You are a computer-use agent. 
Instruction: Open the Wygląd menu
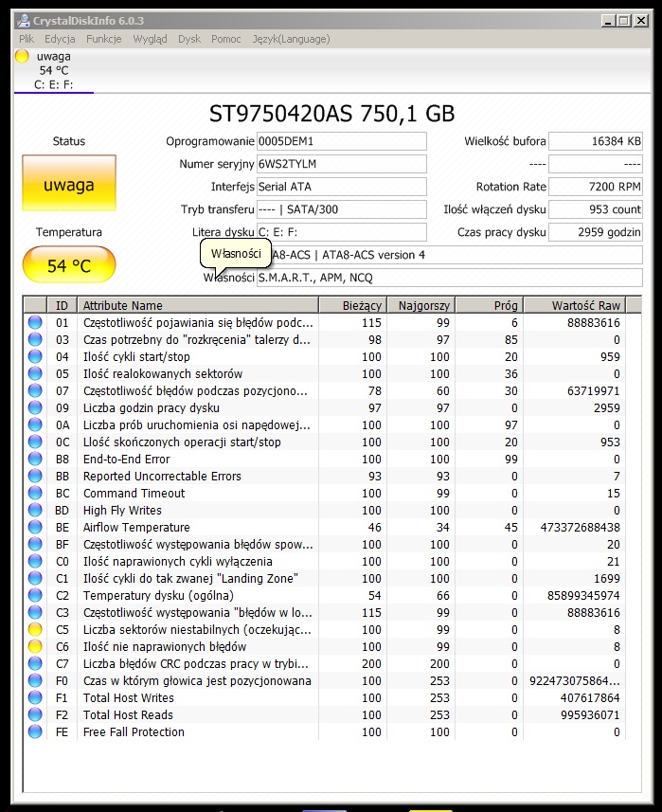150,39
